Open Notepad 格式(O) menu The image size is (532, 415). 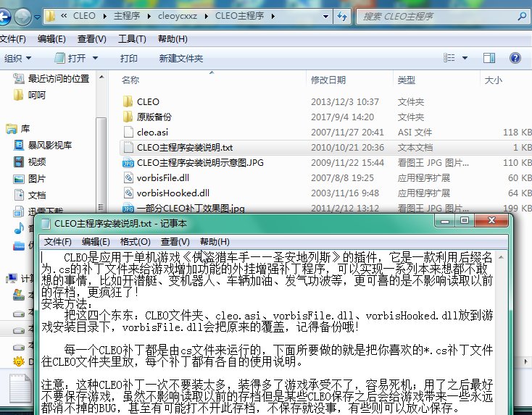pos(136,242)
